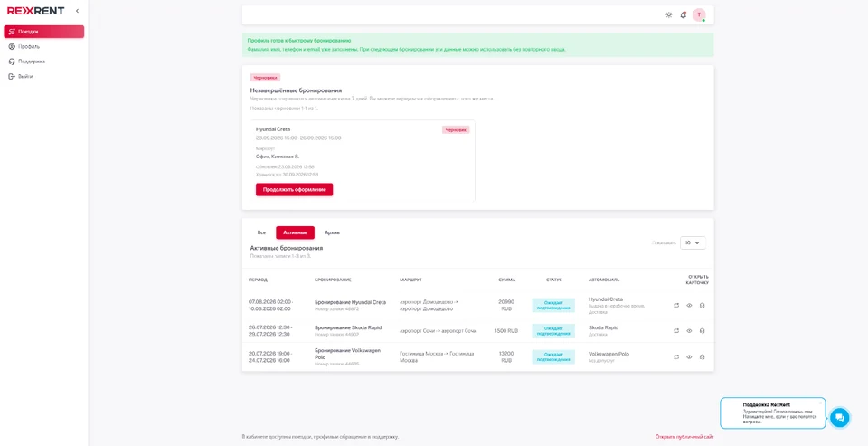Contact support for Hyundai Creta booking
Viewport: 868px width, 446px height.
[x=702, y=305]
